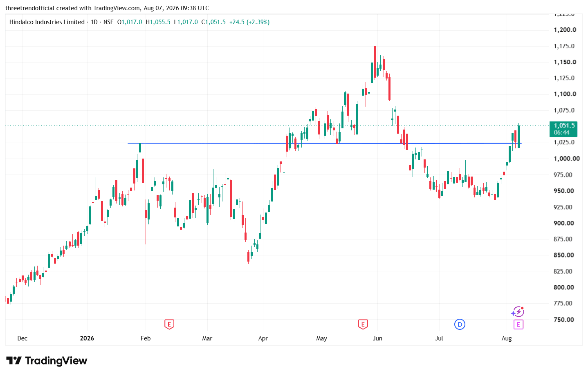
Task: Click the 1D interval in the chart legend
Action: coord(94,22)
